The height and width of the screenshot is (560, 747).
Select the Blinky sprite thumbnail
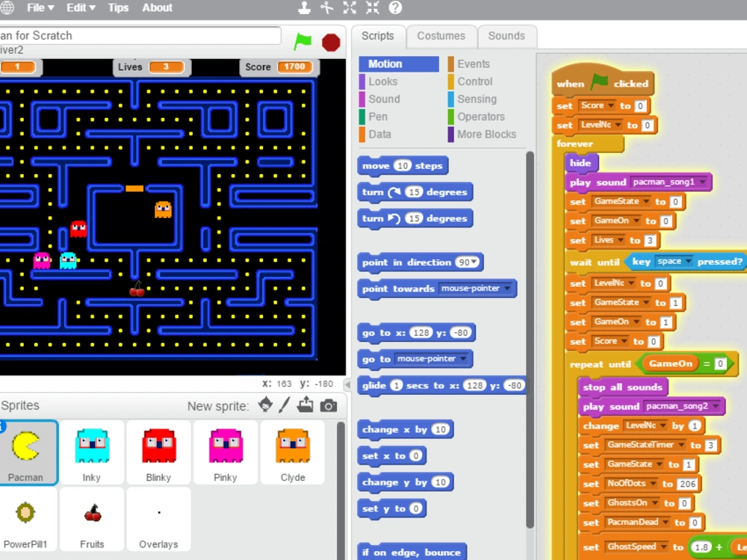click(158, 448)
